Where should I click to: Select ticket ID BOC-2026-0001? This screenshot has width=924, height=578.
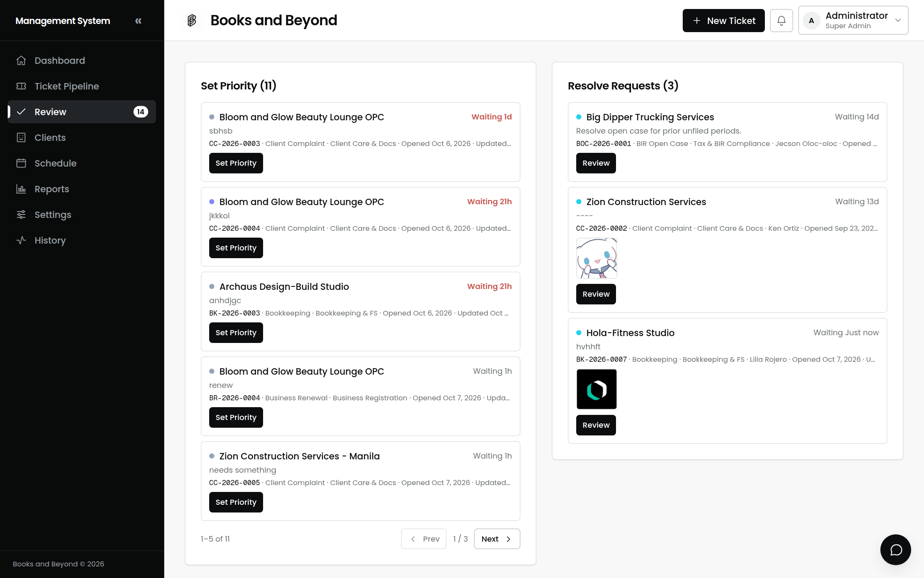coord(604,144)
